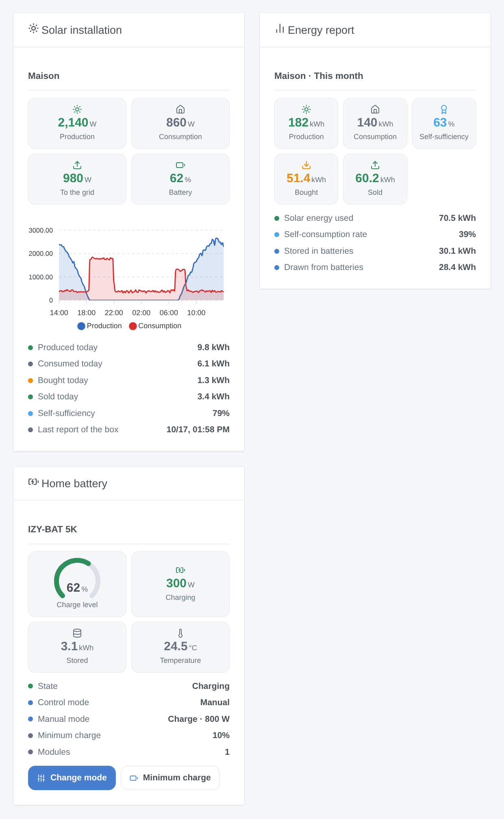Click the 3000.00 chart axis label
The height and width of the screenshot is (819, 504).
coord(41,230)
